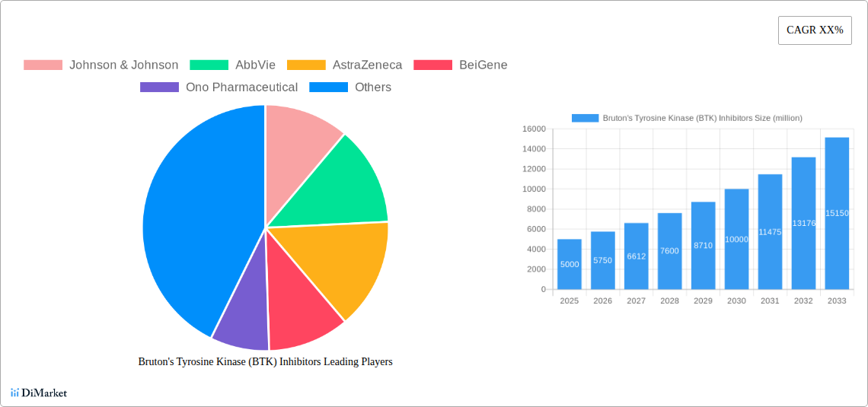
Task: Hide AstraZeneca in pie legend
Action: point(367,65)
